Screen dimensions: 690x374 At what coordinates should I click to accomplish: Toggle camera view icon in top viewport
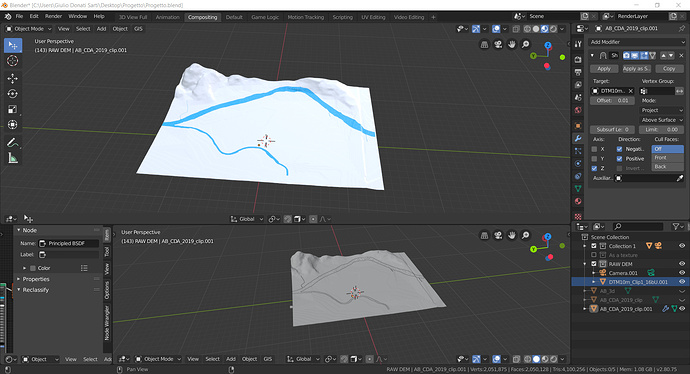coord(498,44)
